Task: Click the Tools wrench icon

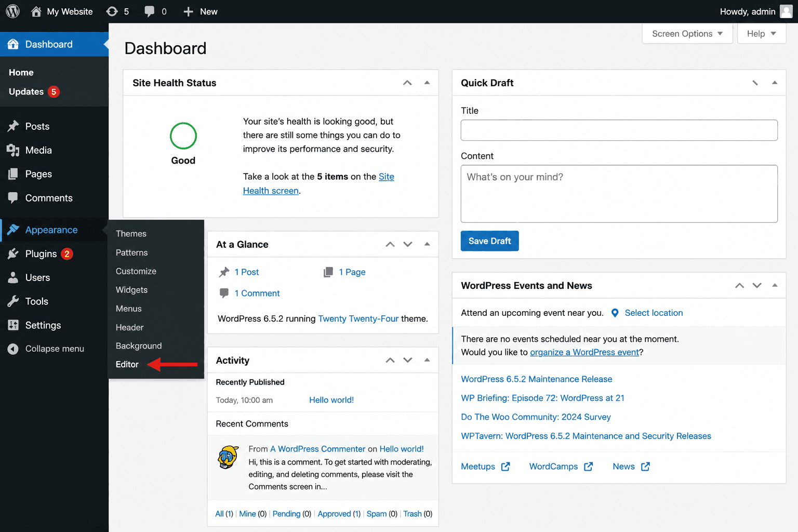Action: (x=13, y=301)
